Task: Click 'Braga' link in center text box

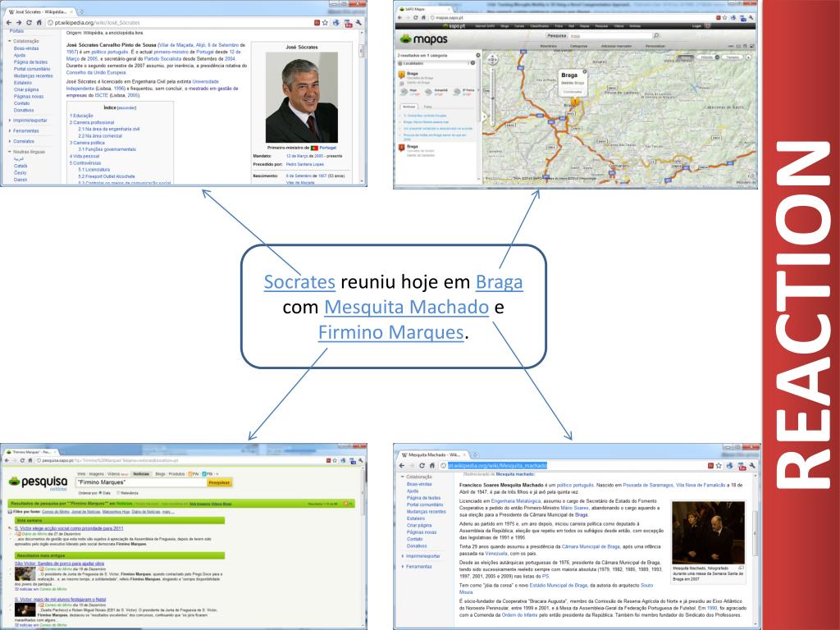Action: 500,282
